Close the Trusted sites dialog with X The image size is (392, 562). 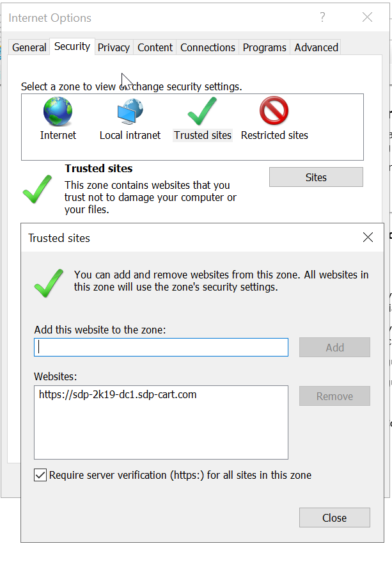click(x=368, y=237)
